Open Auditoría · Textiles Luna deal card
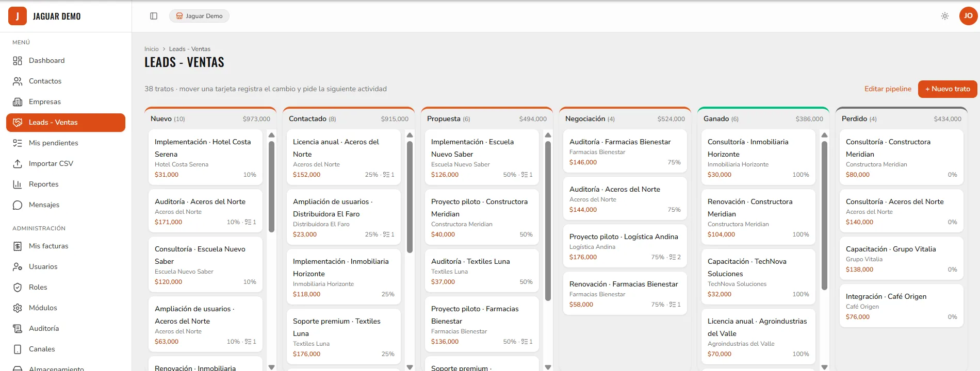This screenshot has height=371, width=980. pyautogui.click(x=482, y=271)
